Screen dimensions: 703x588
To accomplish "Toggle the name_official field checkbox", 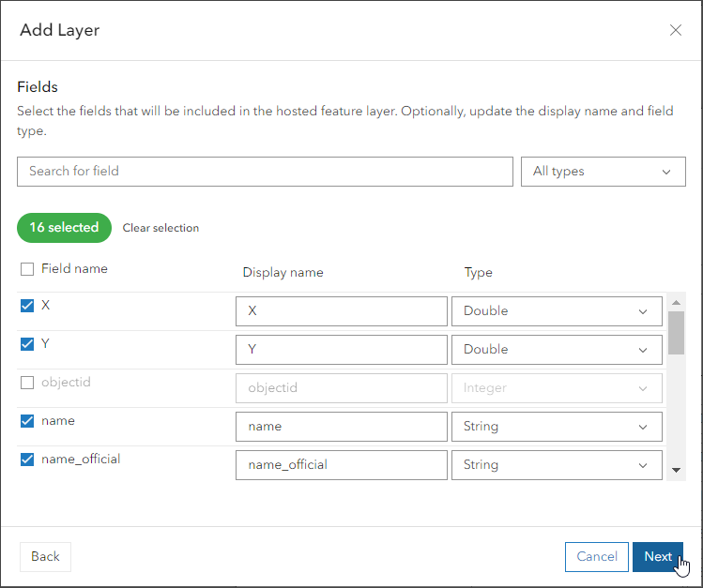I will (27, 460).
